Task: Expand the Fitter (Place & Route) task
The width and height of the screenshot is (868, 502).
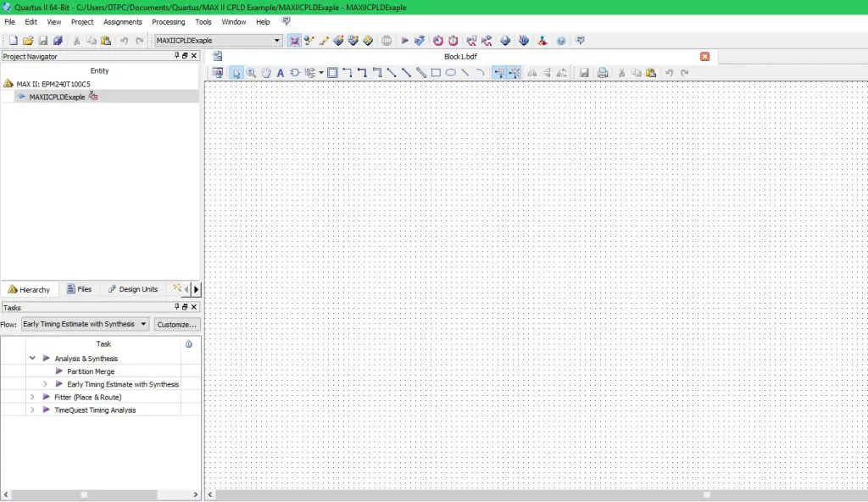Action: (32, 396)
